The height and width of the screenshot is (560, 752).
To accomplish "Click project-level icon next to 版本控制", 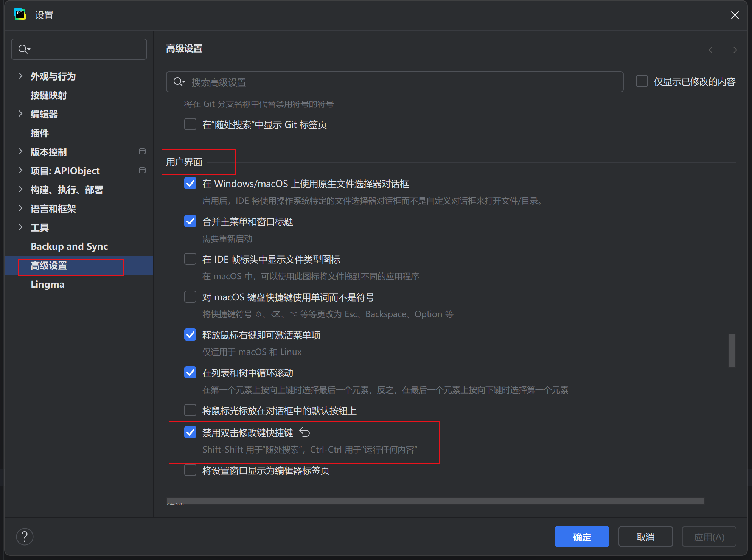I will (142, 152).
